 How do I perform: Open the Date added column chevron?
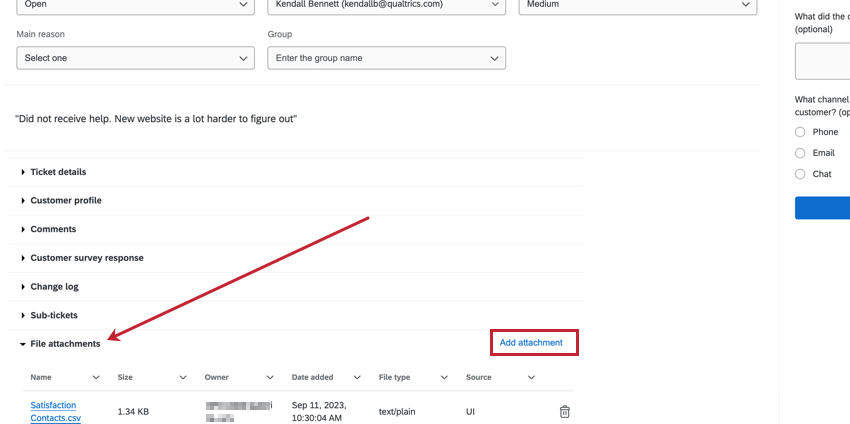click(357, 377)
